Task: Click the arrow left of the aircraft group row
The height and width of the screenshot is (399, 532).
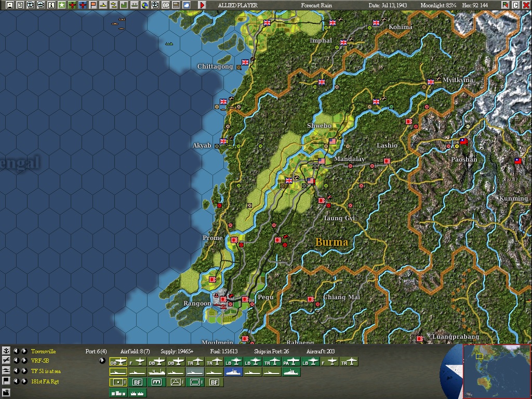Action: tap(102, 361)
